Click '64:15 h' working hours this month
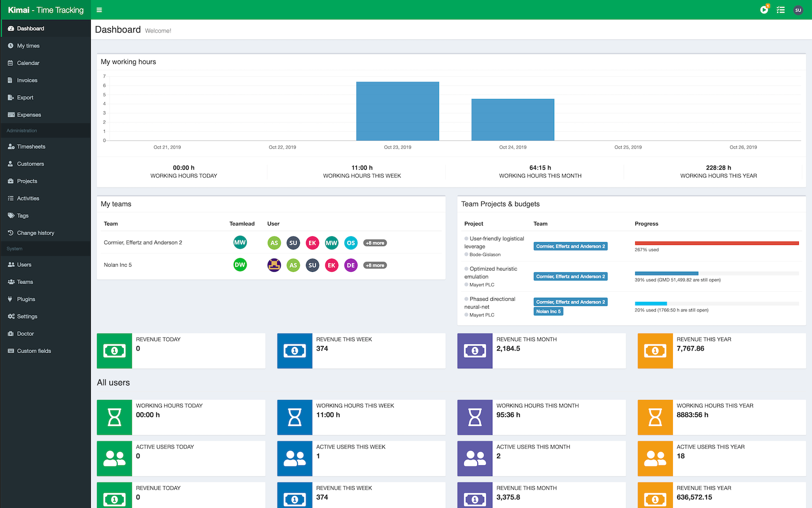 (540, 168)
